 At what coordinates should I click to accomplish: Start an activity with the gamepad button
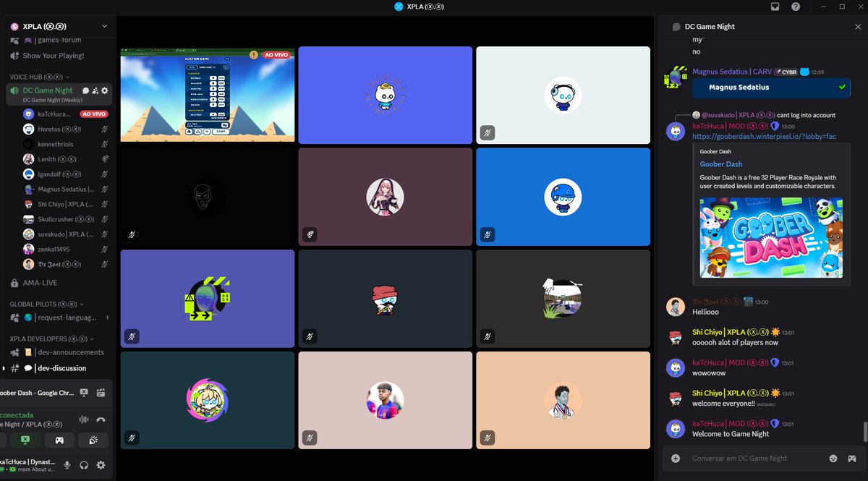59,440
